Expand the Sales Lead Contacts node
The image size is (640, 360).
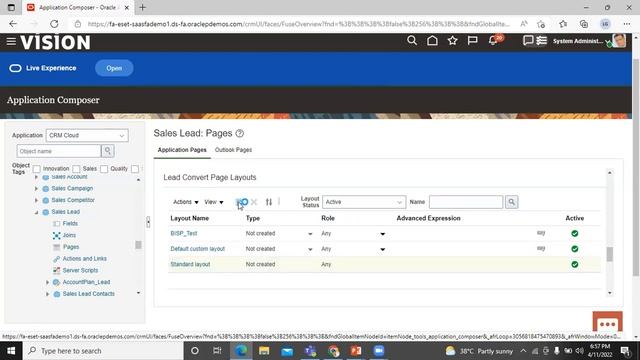coord(47,294)
